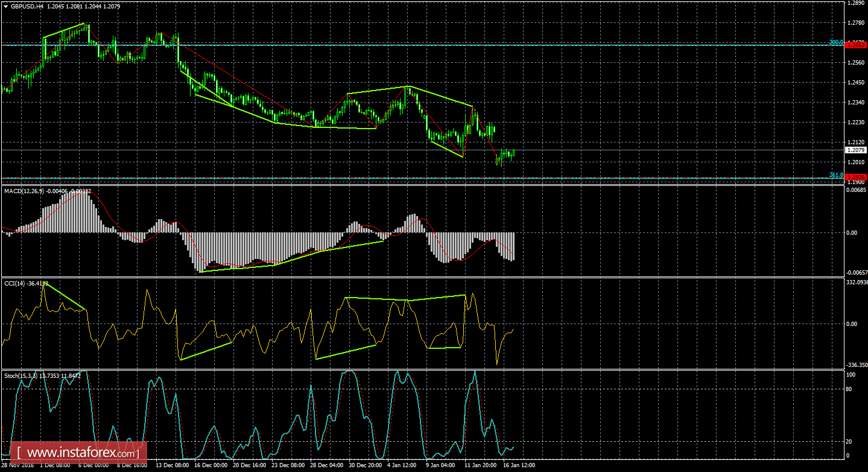Click the red 1.2662 price tag
Image resolution: width=868 pixels, height=472 pixels.
click(855, 43)
